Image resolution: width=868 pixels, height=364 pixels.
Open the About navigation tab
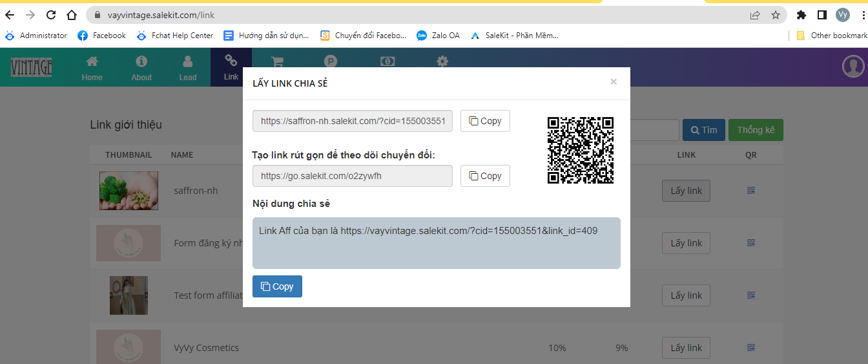[141, 68]
